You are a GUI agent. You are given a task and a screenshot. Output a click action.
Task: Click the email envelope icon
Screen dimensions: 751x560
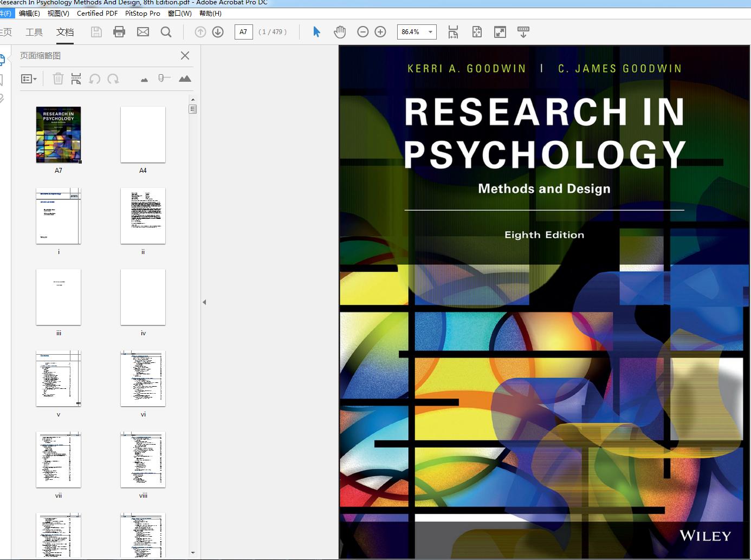pos(143,32)
